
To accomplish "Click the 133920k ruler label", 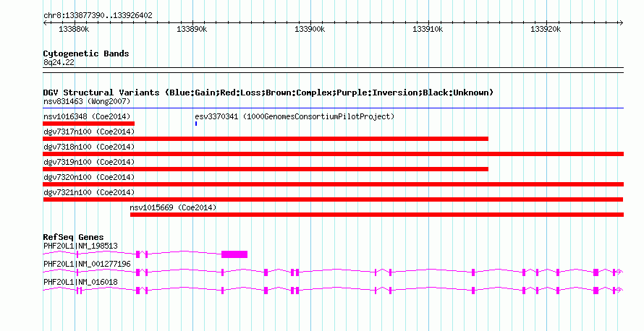I will coord(546,29).
